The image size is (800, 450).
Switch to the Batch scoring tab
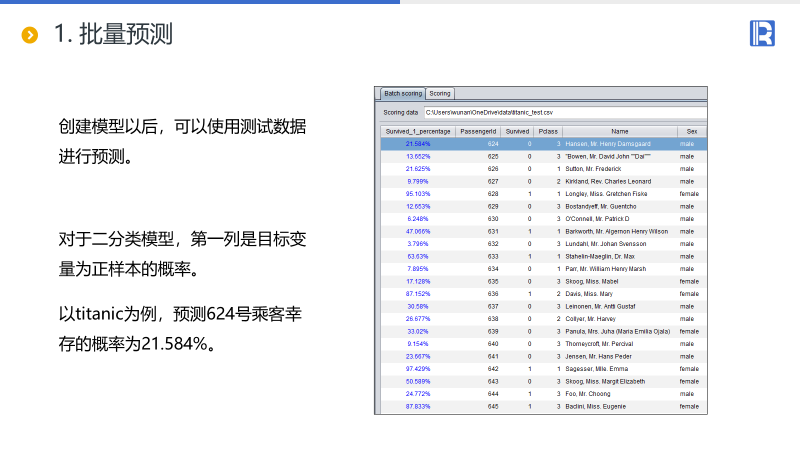click(403, 93)
